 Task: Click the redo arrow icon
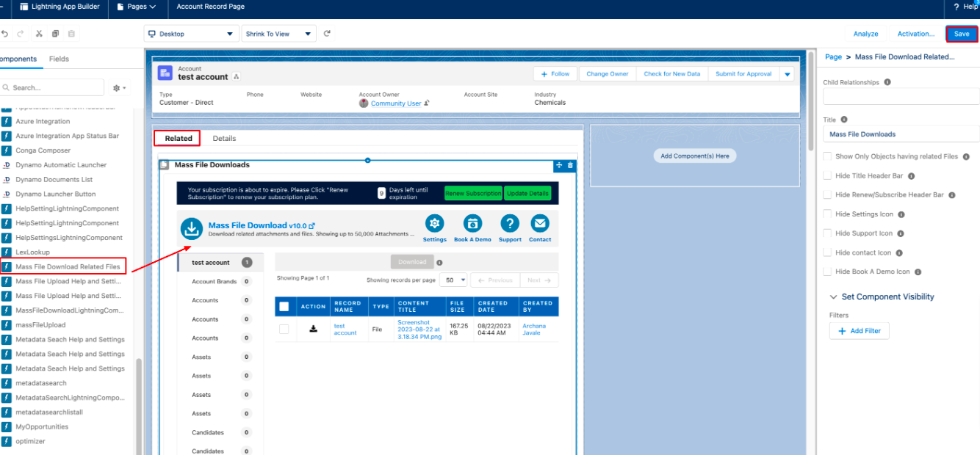(21, 34)
